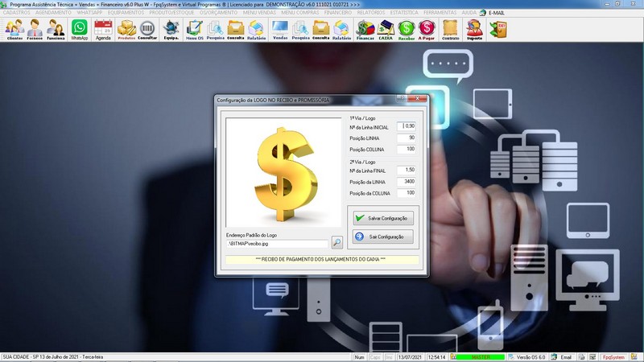
Task: Click the magnifier browse button for logo path
Action: (336, 243)
